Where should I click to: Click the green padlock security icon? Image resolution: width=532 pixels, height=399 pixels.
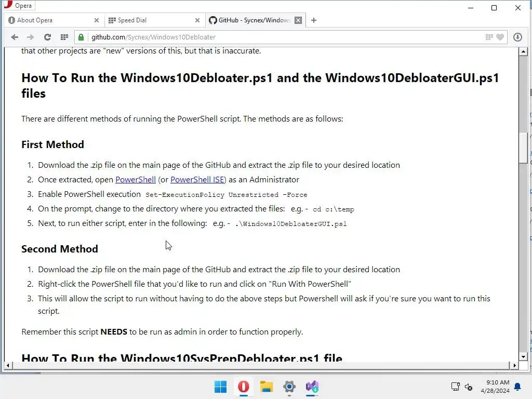point(81,37)
